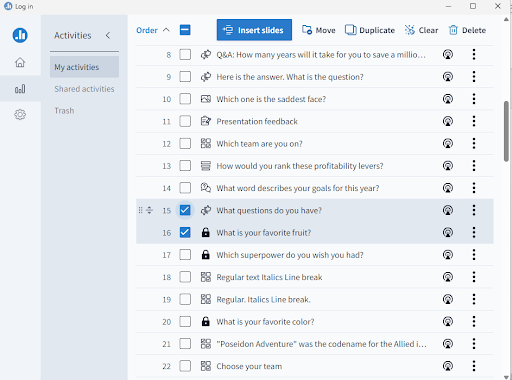
Task: Click the Q&A icon on row 8
Action: pyautogui.click(x=206, y=54)
